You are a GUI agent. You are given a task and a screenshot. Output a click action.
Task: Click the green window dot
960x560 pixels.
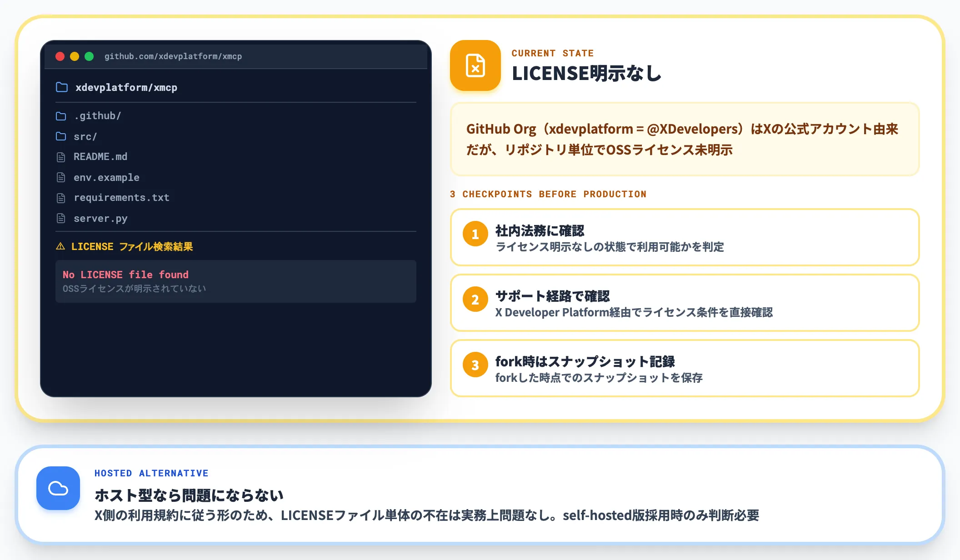pos(89,56)
